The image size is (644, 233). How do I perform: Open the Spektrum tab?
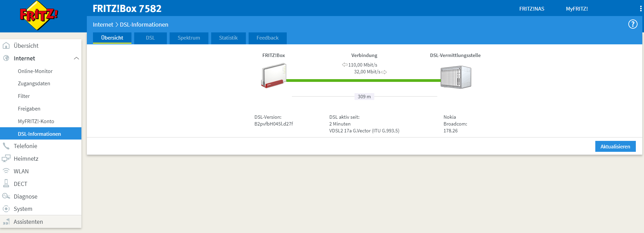189,38
